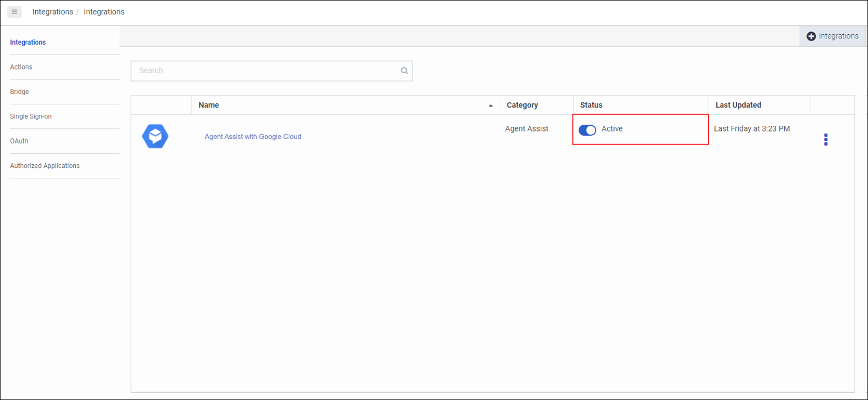Screen dimensions: 868x400
Task: Click the hamburger menu icon
Action: tap(14, 12)
